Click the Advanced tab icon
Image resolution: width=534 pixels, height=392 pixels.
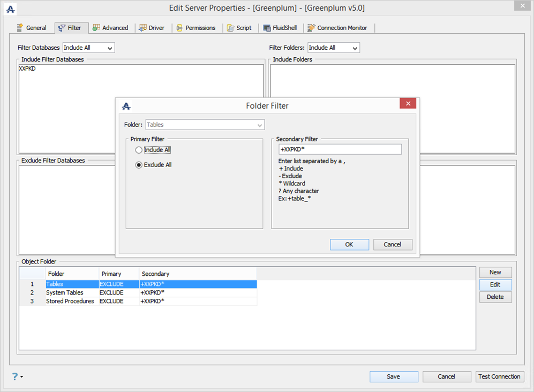96,28
